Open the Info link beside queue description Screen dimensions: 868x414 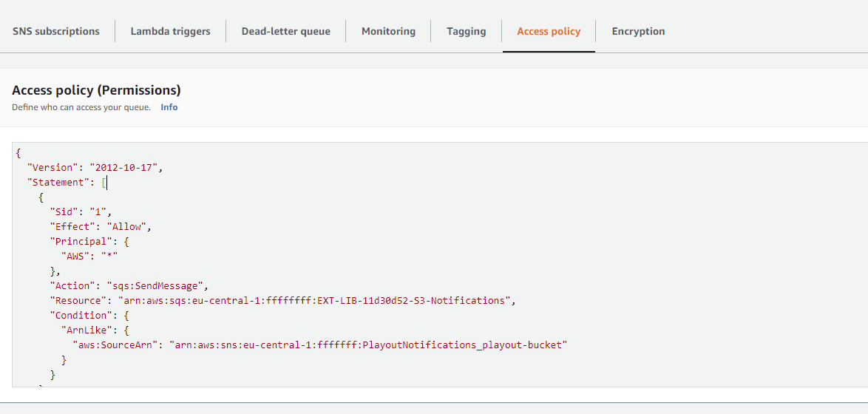point(169,107)
